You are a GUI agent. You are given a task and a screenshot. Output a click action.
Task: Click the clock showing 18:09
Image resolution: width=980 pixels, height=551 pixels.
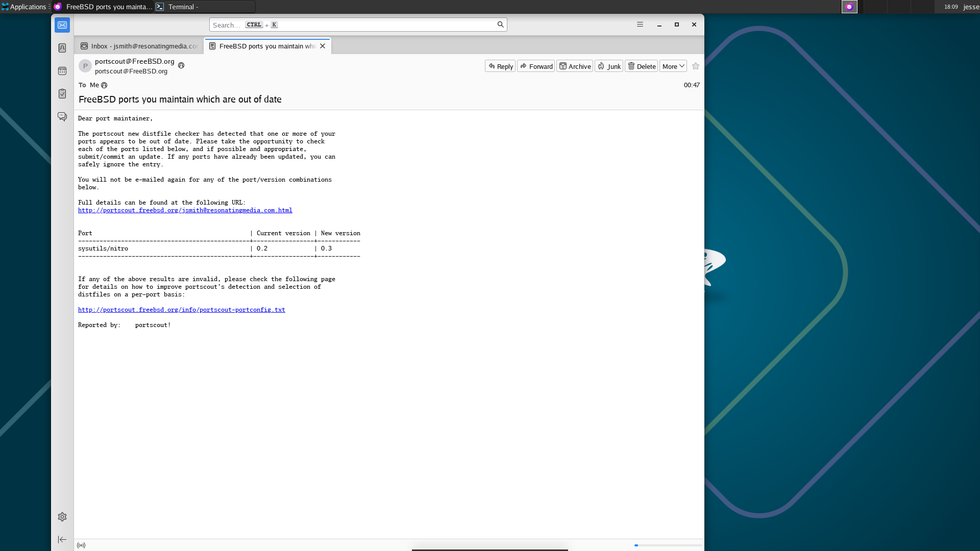click(951, 7)
